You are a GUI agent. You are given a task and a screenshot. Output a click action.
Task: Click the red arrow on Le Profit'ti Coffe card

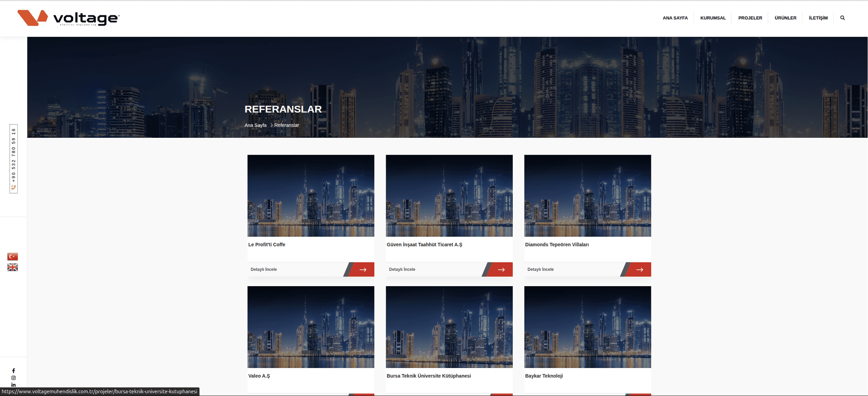[x=363, y=270]
